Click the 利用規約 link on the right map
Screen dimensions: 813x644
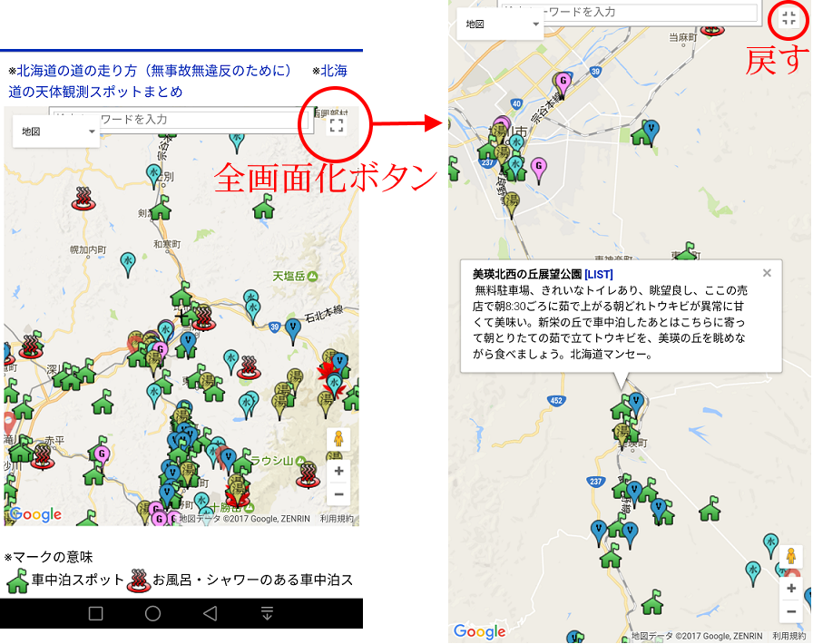tap(789, 636)
